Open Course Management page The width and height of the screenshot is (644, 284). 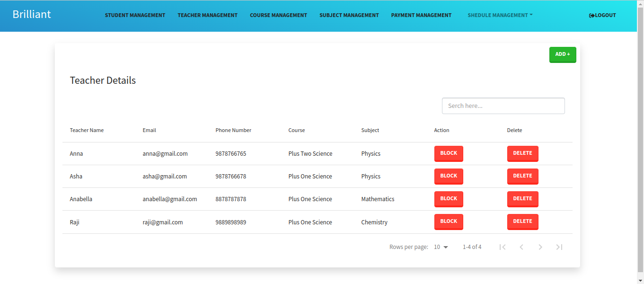[279, 15]
